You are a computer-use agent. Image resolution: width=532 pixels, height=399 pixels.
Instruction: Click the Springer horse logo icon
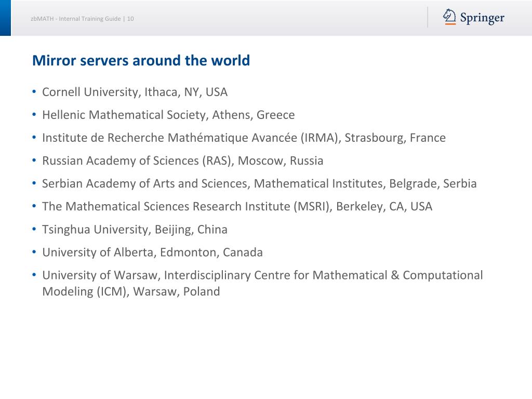(449, 17)
